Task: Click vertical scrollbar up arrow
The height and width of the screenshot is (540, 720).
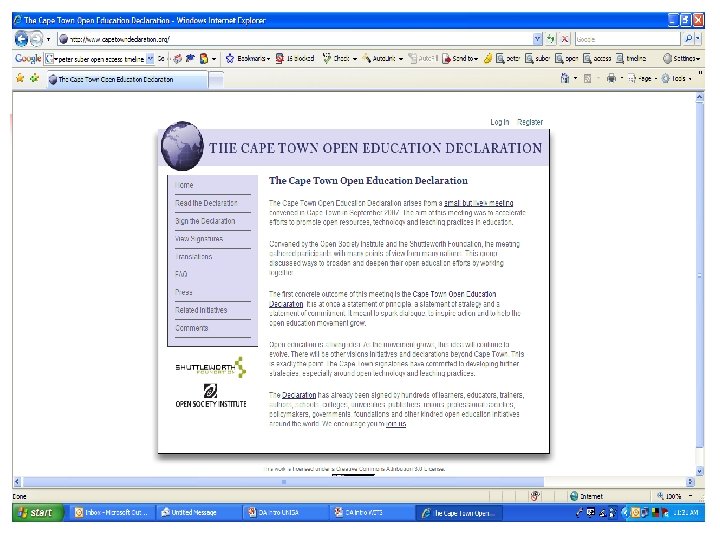Action: (x=699, y=97)
